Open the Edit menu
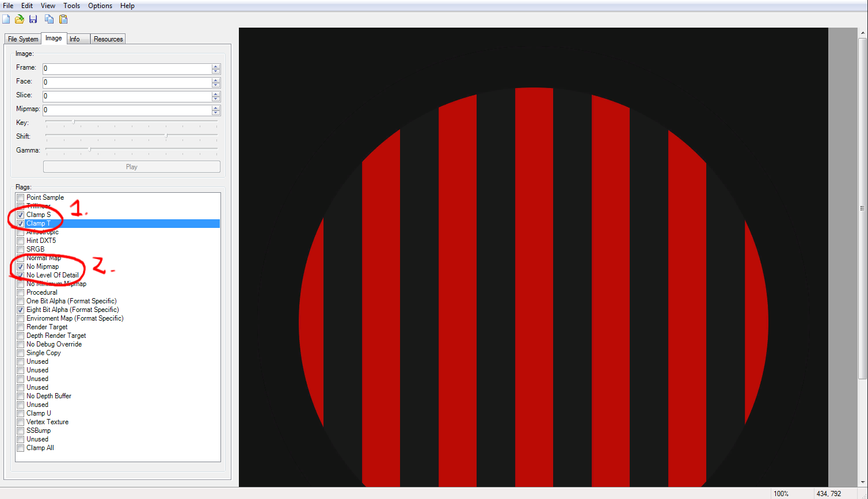 click(x=27, y=6)
